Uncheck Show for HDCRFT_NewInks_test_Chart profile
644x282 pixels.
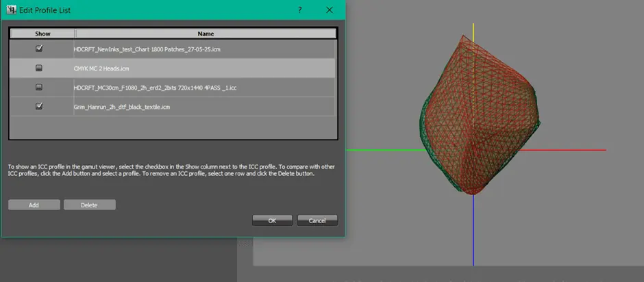[39, 49]
